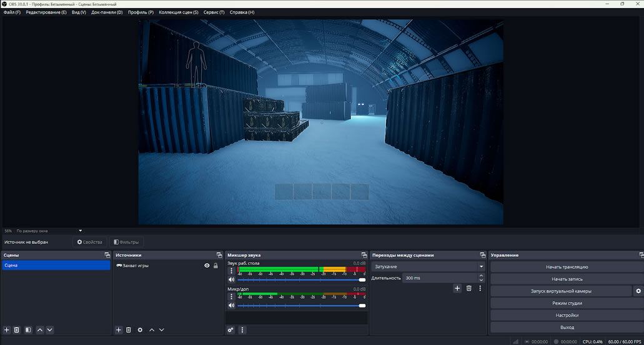Click the network status icon in status bar
Viewport: 644px width, 345px height.
(x=515, y=341)
